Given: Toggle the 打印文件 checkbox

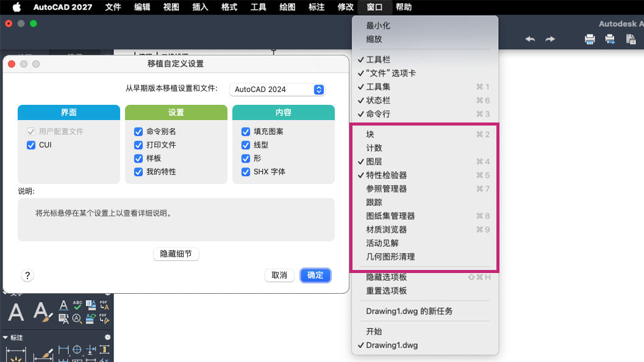Looking at the screenshot, I should click(x=138, y=145).
